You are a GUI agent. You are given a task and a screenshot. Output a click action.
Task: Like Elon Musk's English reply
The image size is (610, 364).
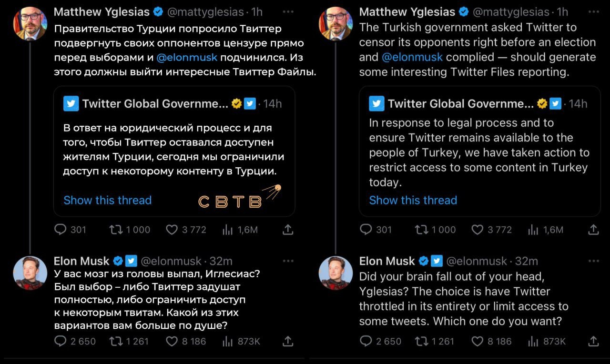[478, 341]
